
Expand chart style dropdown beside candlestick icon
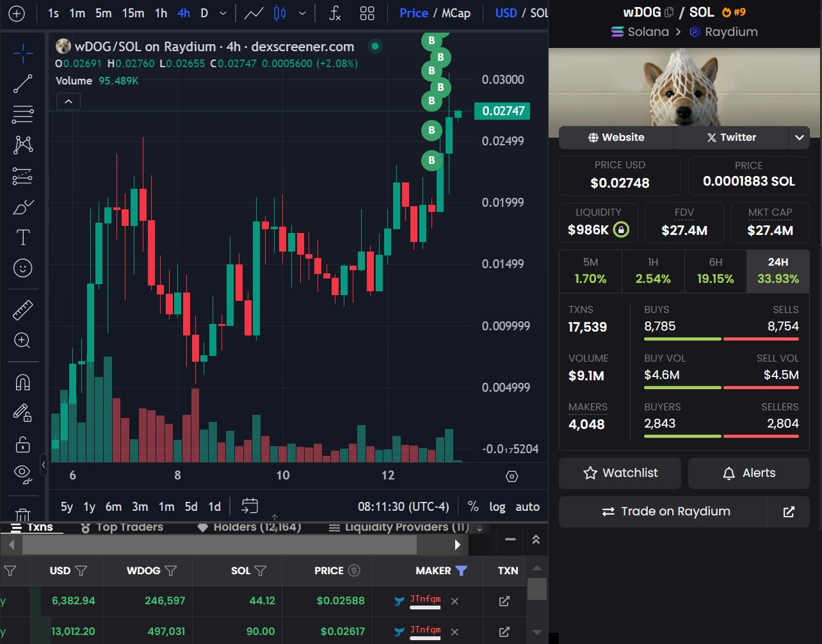(302, 13)
